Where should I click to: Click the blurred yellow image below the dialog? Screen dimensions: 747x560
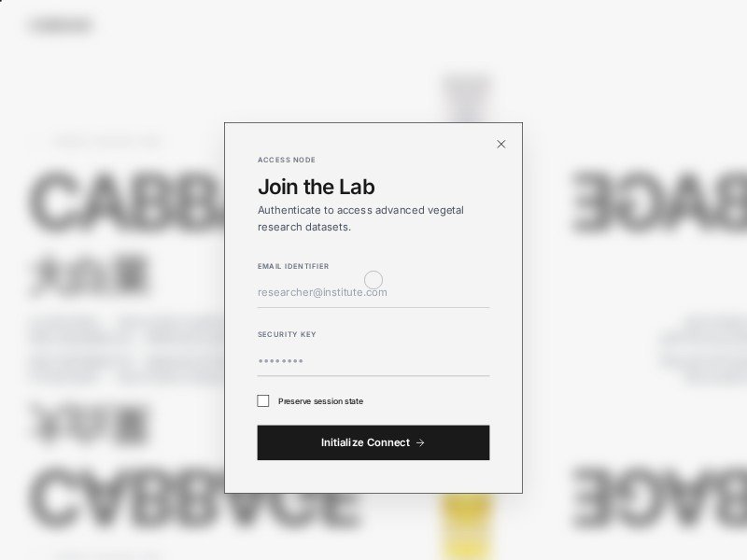click(467, 525)
